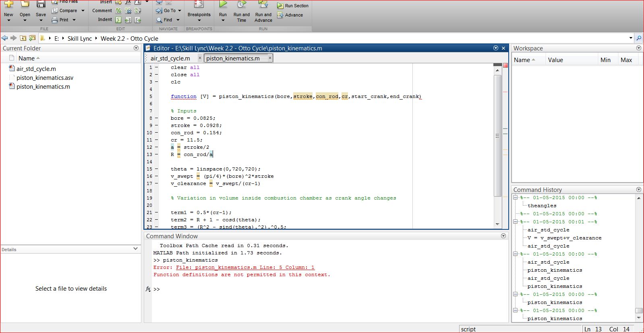Toggle breakpoint on line 12 dash
The image size is (644, 333).
point(156,147)
